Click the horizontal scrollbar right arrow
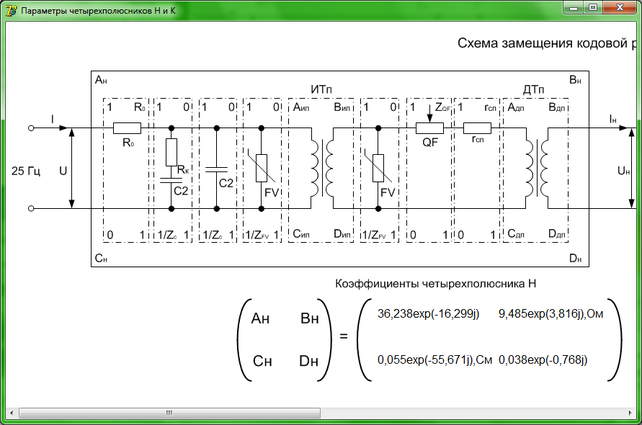This screenshot has width=642, height=425. click(631, 412)
